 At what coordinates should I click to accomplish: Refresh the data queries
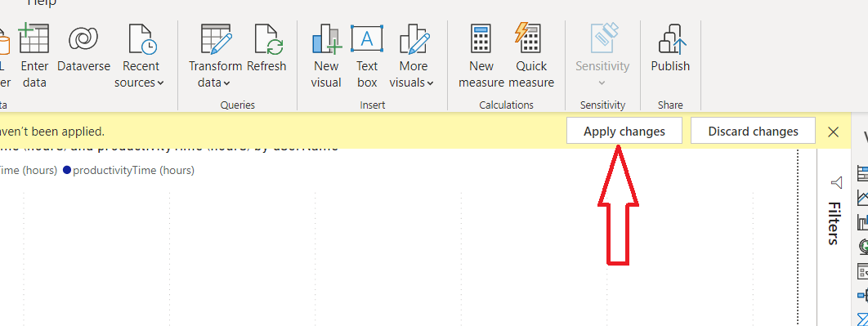point(266,49)
